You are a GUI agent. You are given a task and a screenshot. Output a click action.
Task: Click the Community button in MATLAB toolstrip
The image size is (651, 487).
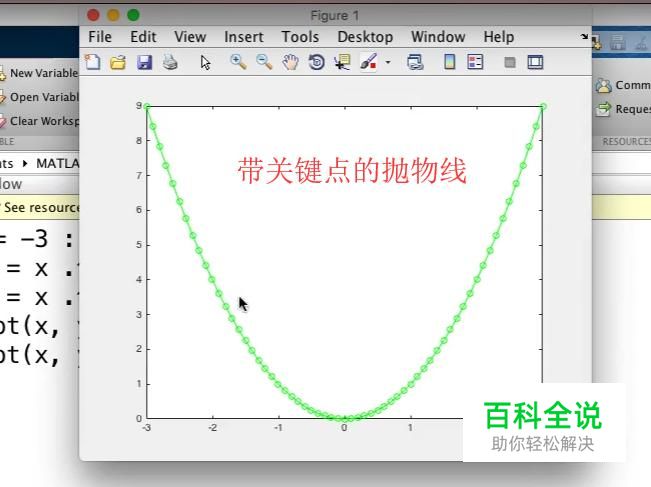[x=623, y=85]
